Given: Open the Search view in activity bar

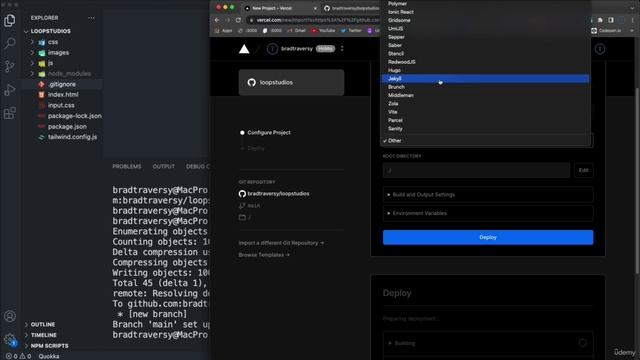Looking at the screenshot, I should tap(10, 43).
